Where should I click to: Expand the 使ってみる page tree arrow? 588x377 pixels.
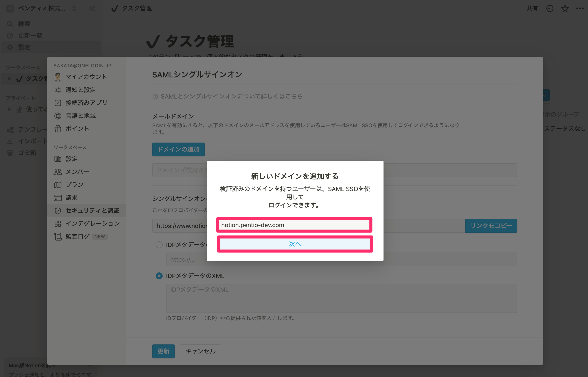(x=9, y=109)
